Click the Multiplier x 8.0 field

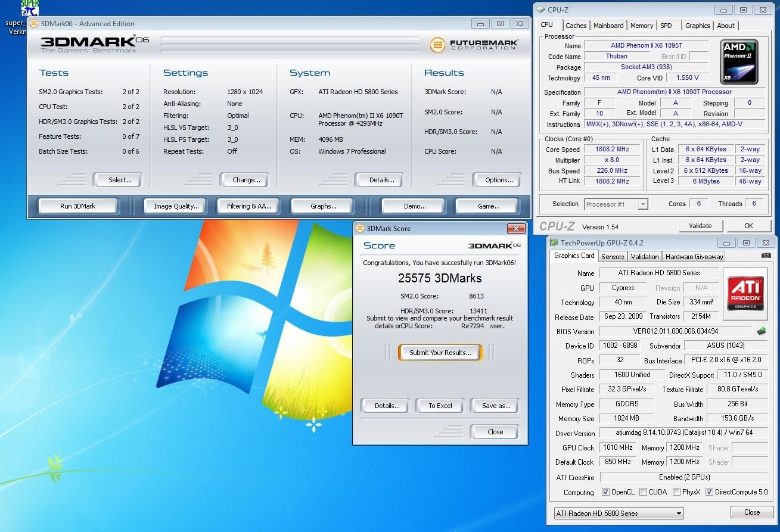click(612, 160)
